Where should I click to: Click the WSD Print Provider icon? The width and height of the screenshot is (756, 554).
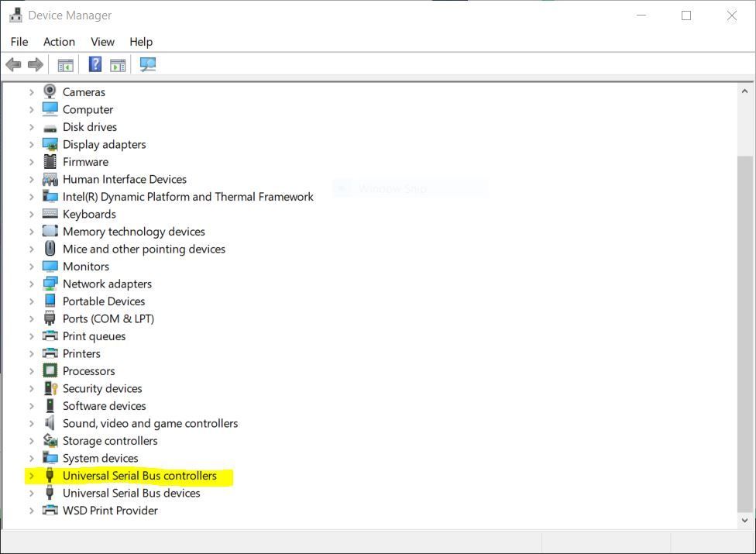(x=50, y=510)
